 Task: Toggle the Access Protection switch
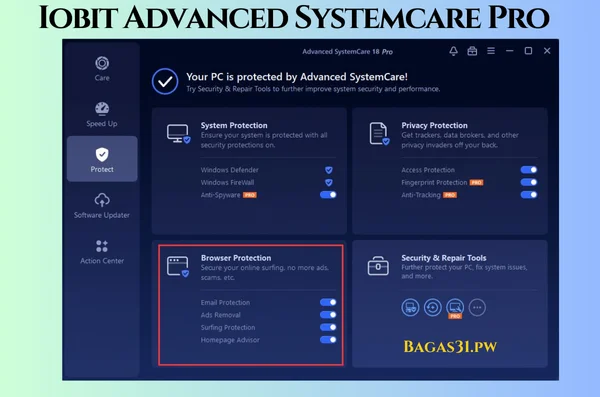pyautogui.click(x=529, y=170)
